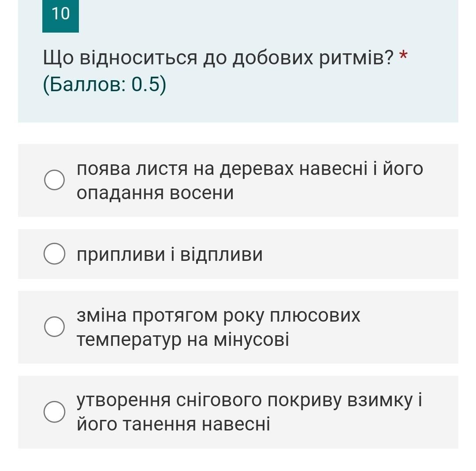Click empty area right of 'його танення навесні'
The image size is (476, 471).
tap(364, 424)
